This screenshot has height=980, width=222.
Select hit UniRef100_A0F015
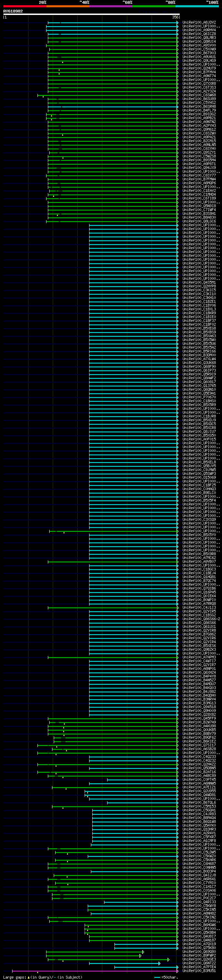[199, 439]
